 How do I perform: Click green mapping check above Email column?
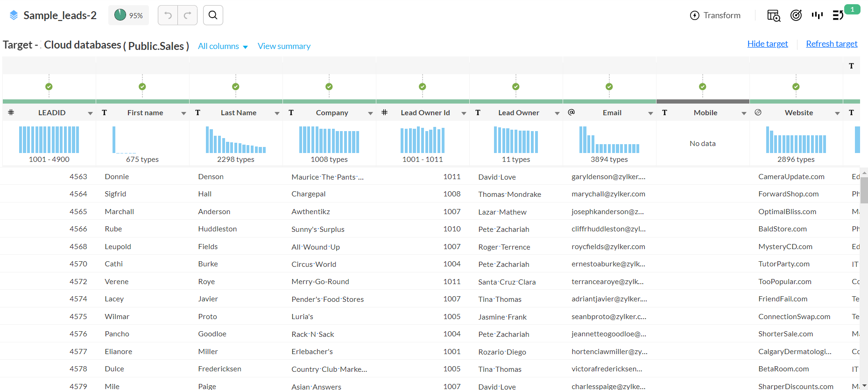[x=609, y=87]
